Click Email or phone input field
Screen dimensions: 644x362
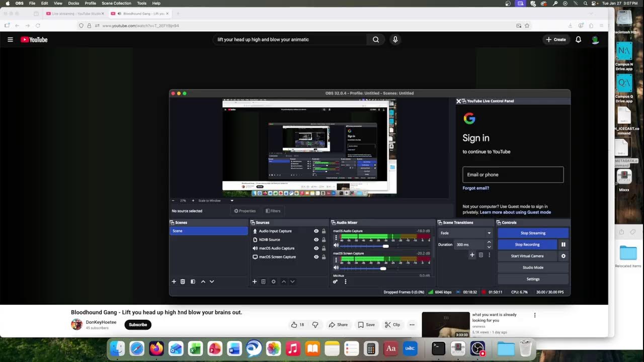coord(513,174)
